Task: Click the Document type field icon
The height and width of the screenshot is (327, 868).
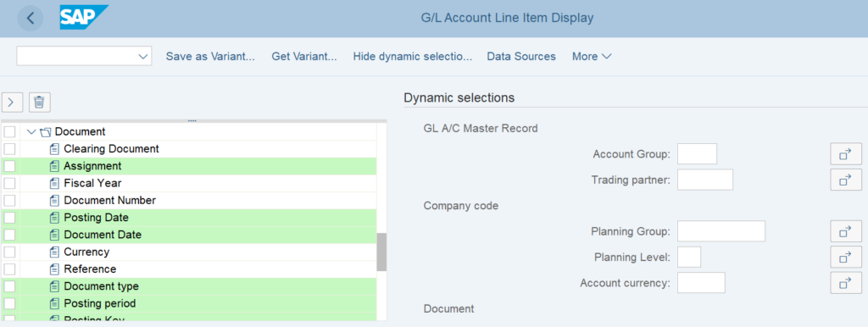Action: pos(54,286)
